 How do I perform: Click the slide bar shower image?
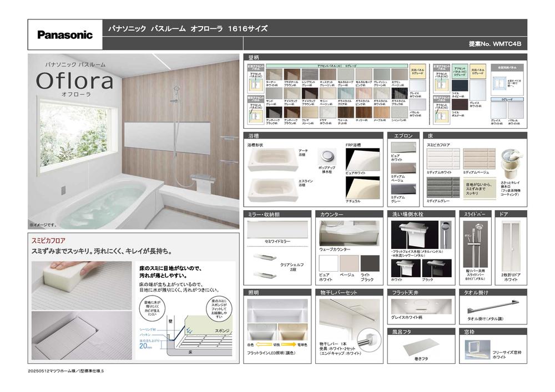475,244
